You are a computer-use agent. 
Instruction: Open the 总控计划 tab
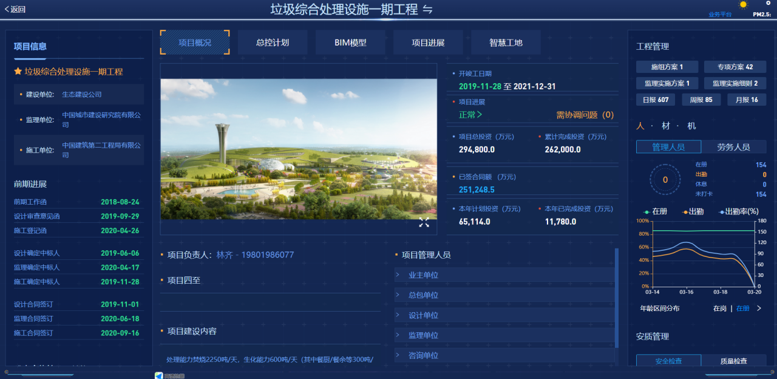pos(272,43)
